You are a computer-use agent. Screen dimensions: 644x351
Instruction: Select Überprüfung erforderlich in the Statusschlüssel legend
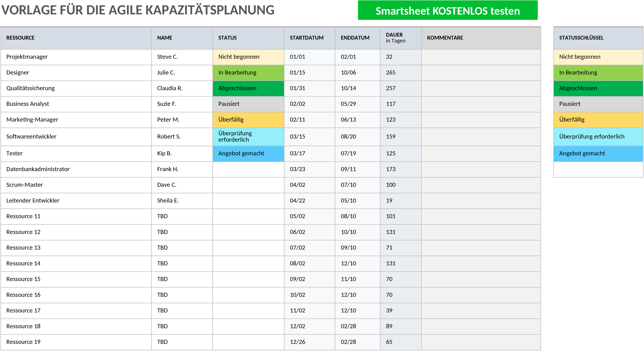(598, 137)
